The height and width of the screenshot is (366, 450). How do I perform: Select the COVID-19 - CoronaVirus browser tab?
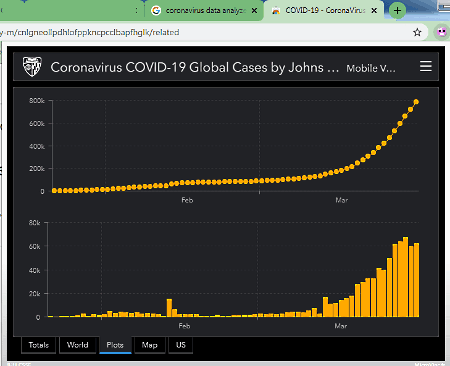coord(325,11)
